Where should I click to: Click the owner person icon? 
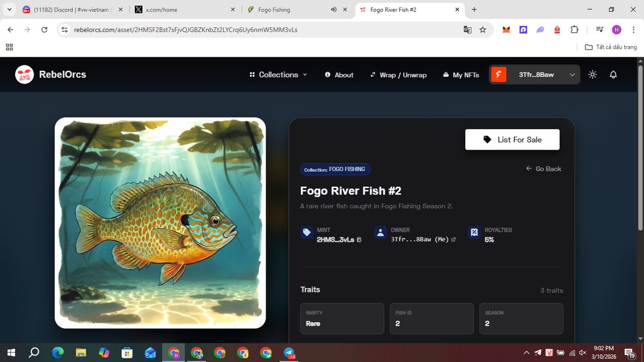(x=380, y=233)
